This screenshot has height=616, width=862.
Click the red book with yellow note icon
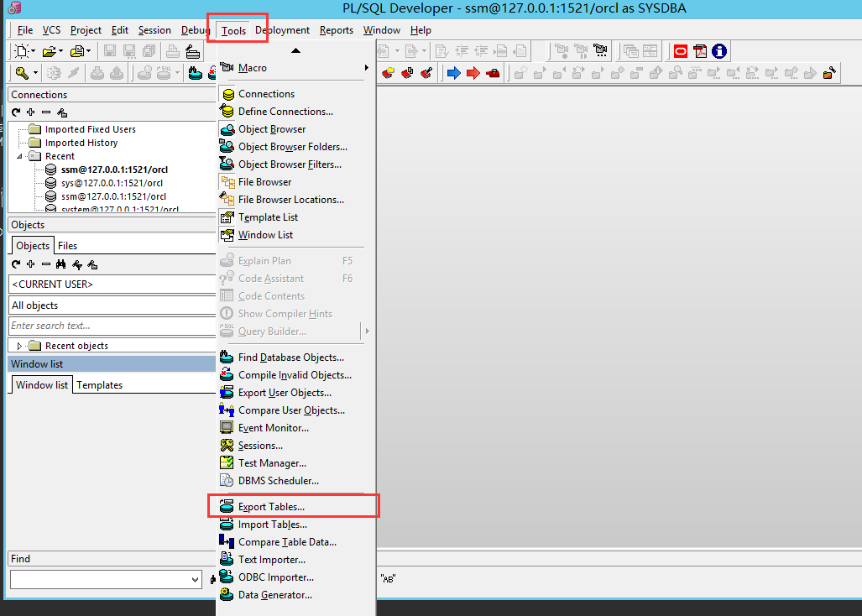tap(388, 72)
